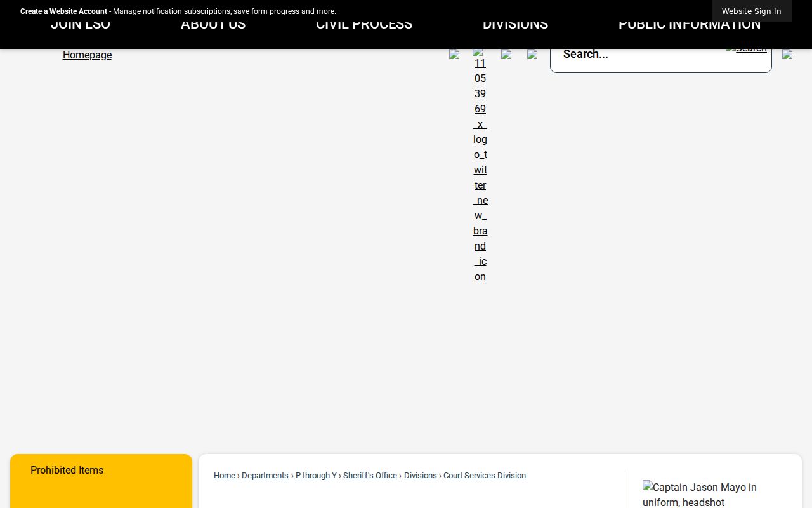
Task: Open the ABOUT US menu
Action: (213, 25)
